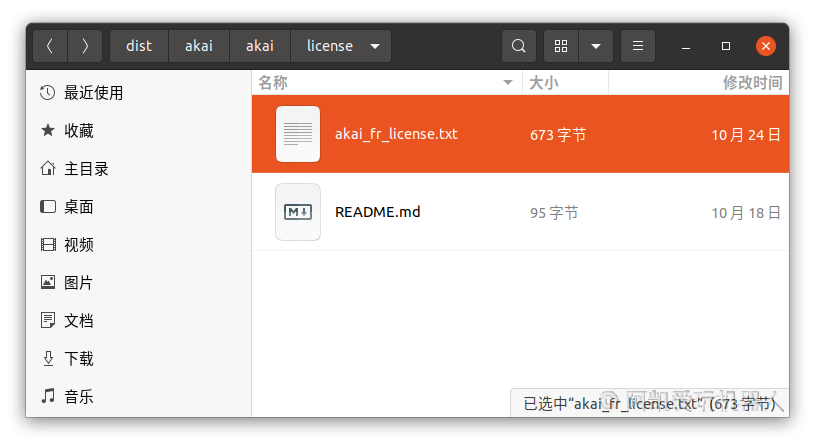Screen dimensions: 815x446
Task: Sort by size (大小) column header
Action: click(x=544, y=82)
